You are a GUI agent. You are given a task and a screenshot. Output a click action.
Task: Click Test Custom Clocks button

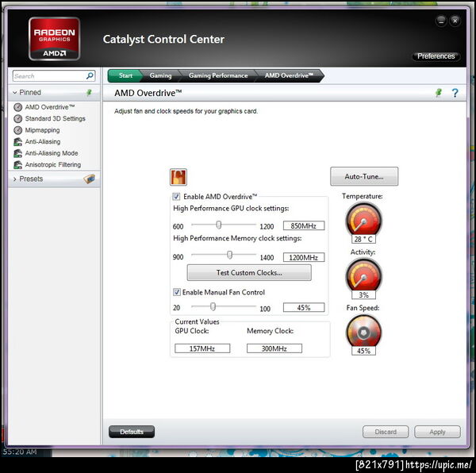tap(249, 273)
